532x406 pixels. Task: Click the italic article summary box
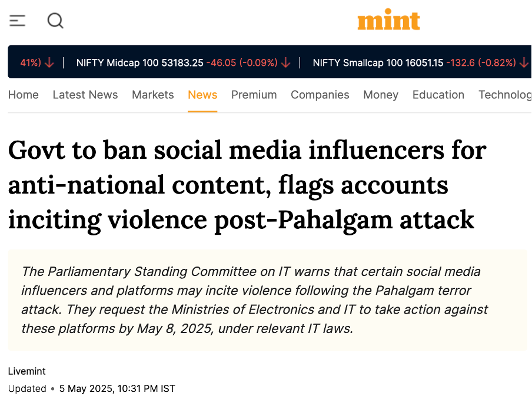[x=268, y=300]
